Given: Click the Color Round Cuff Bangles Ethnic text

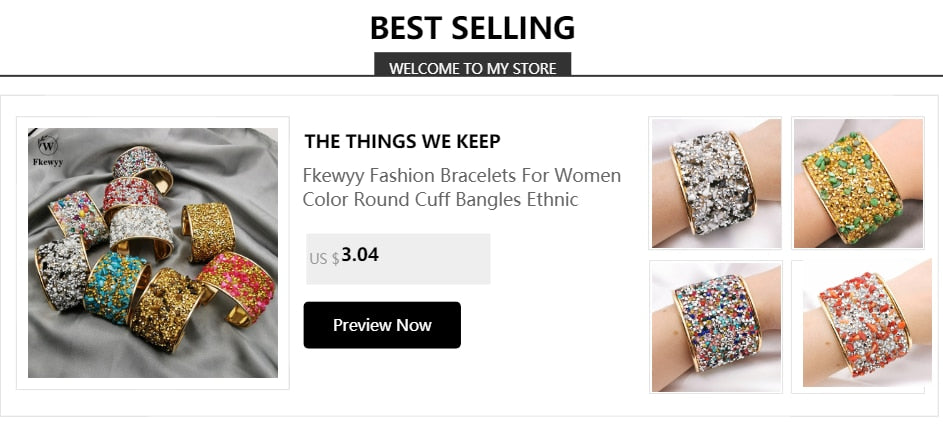Looking at the screenshot, I should tap(441, 199).
